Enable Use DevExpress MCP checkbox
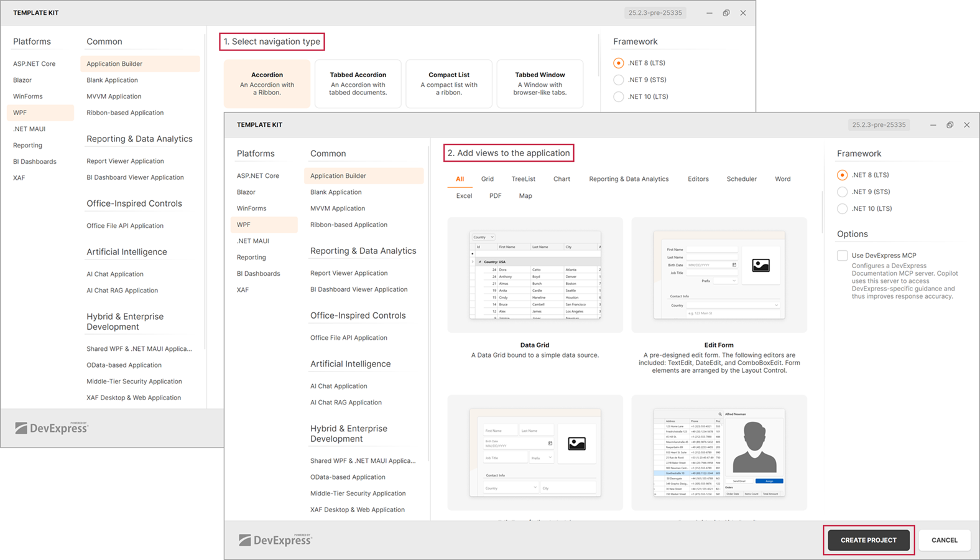 842,255
